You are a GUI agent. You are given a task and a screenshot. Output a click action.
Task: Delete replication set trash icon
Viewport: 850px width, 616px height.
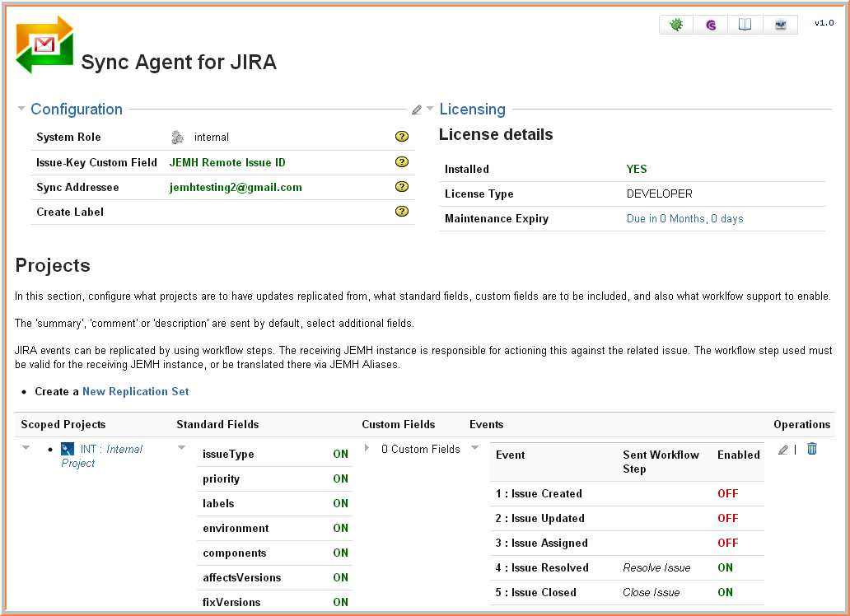[x=812, y=449]
